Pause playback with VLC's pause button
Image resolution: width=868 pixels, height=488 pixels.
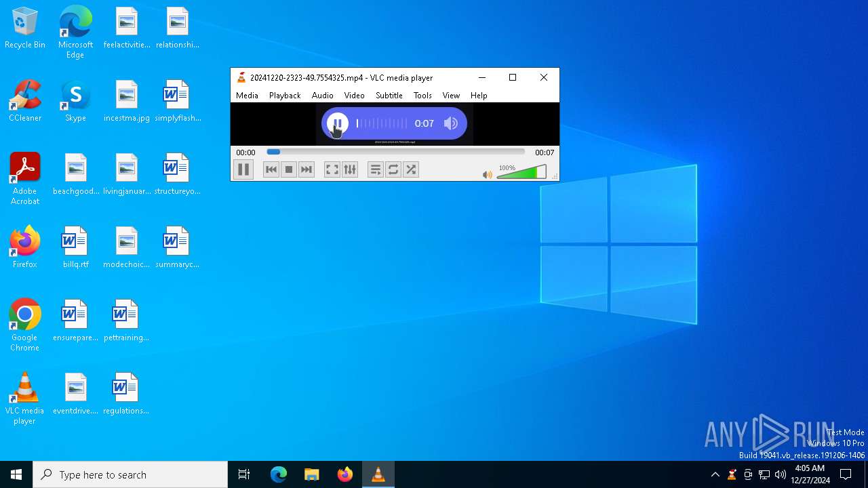(243, 169)
